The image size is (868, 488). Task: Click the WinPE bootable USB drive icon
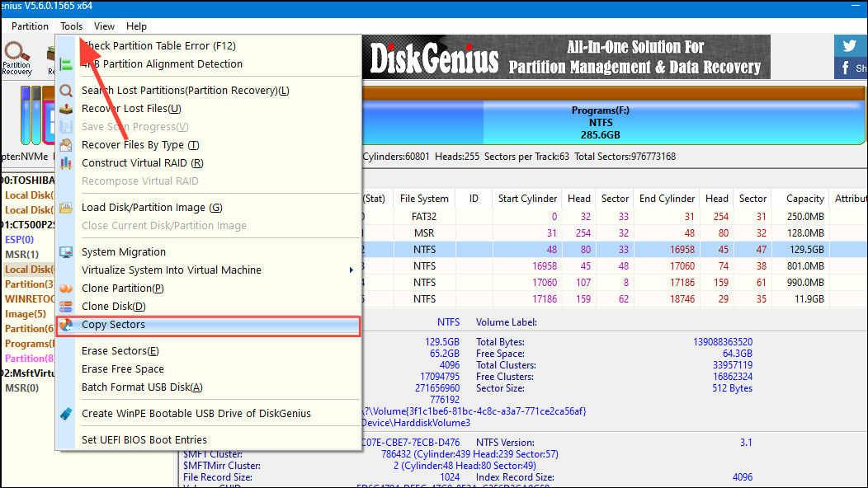(x=66, y=413)
